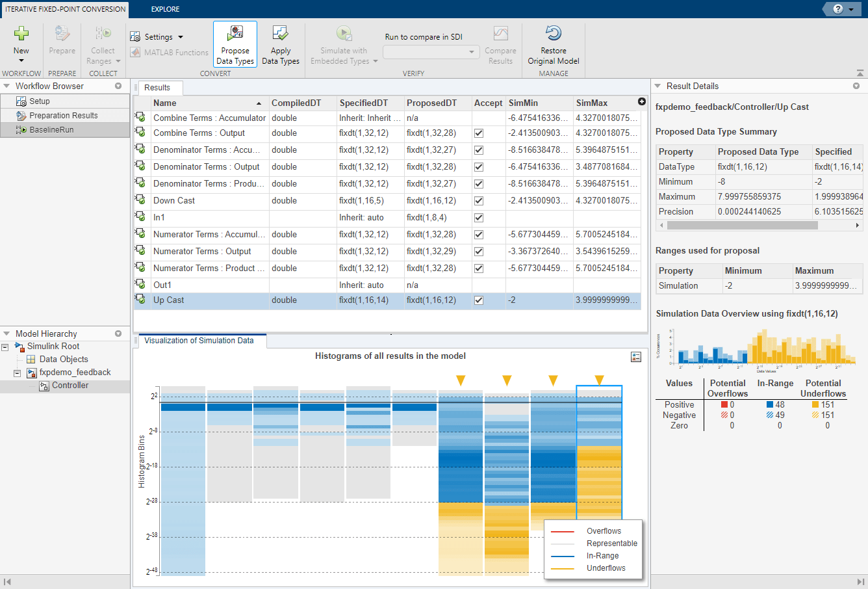This screenshot has width=868, height=589.
Task: Click the add column plus icon
Action: point(642,101)
